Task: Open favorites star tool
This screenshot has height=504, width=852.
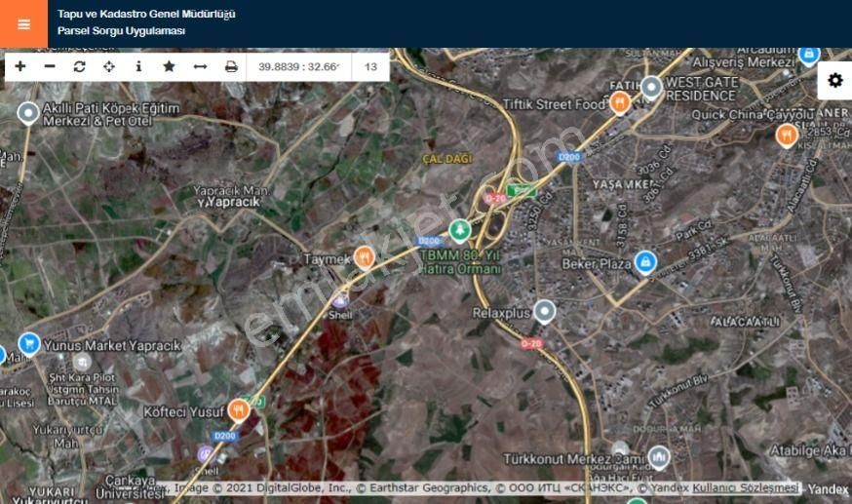Action: pyautogui.click(x=169, y=66)
